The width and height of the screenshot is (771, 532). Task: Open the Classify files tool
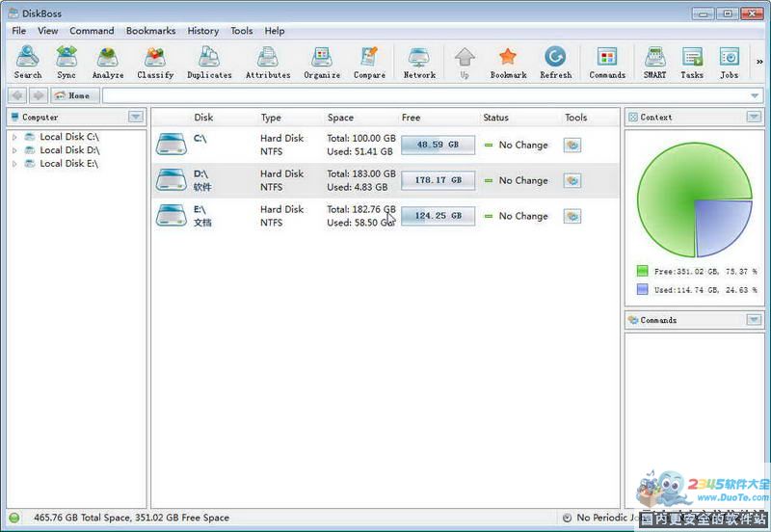pos(155,62)
